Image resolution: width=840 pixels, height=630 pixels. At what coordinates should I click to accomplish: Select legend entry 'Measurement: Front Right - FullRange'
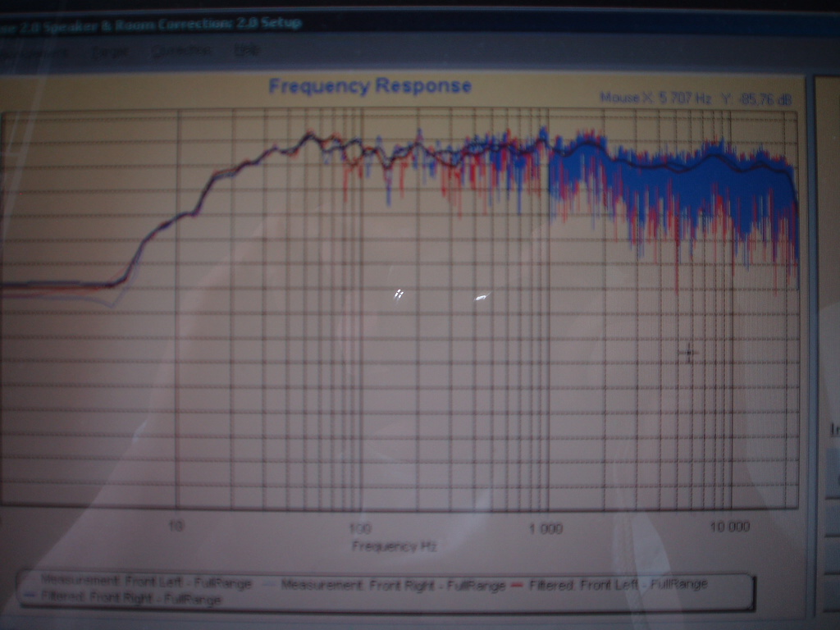(x=393, y=585)
